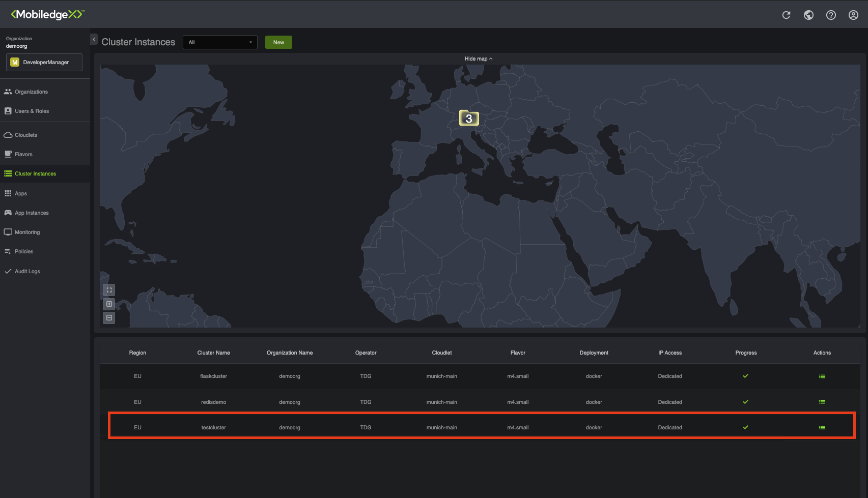
Task: Click the Audit Logs checkmark icon
Action: pyautogui.click(x=8, y=271)
